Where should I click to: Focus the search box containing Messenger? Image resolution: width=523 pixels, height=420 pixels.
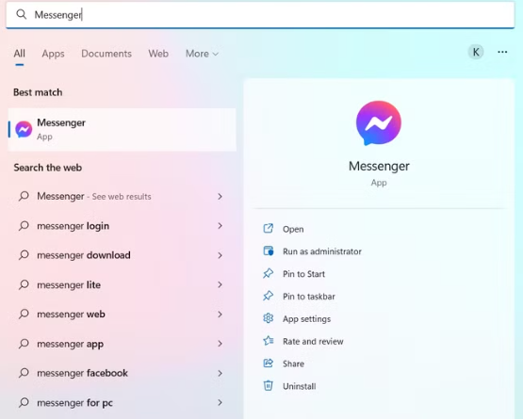coord(260,15)
